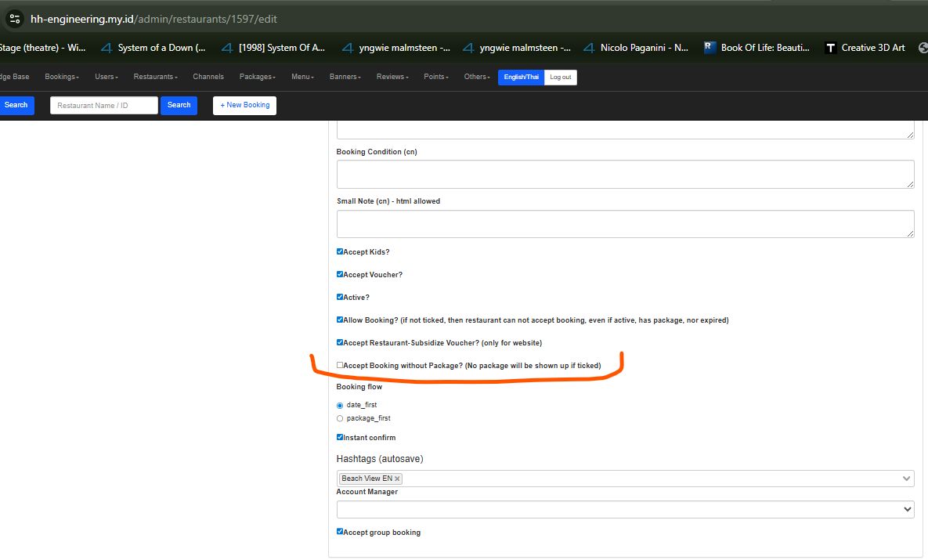
Task: Open the Bookings navigation menu
Action: 62,77
